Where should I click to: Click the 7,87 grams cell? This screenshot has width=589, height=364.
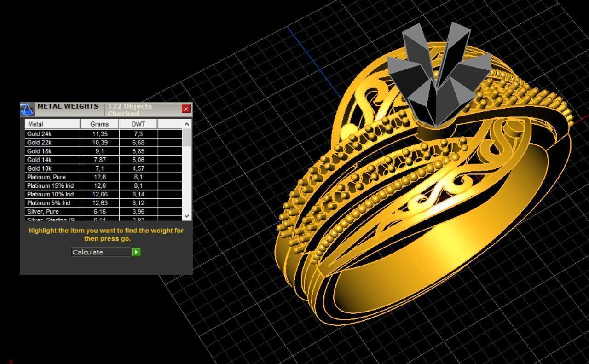click(x=100, y=160)
